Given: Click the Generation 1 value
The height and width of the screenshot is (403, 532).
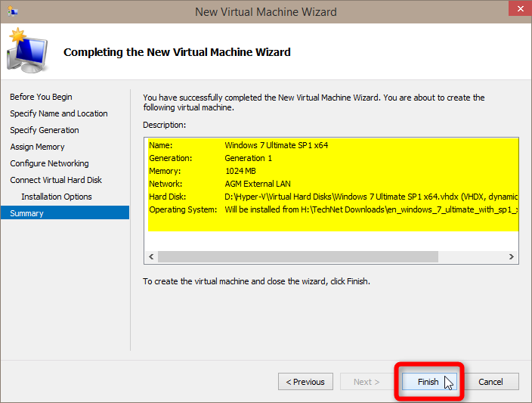Looking at the screenshot, I should (x=249, y=158).
